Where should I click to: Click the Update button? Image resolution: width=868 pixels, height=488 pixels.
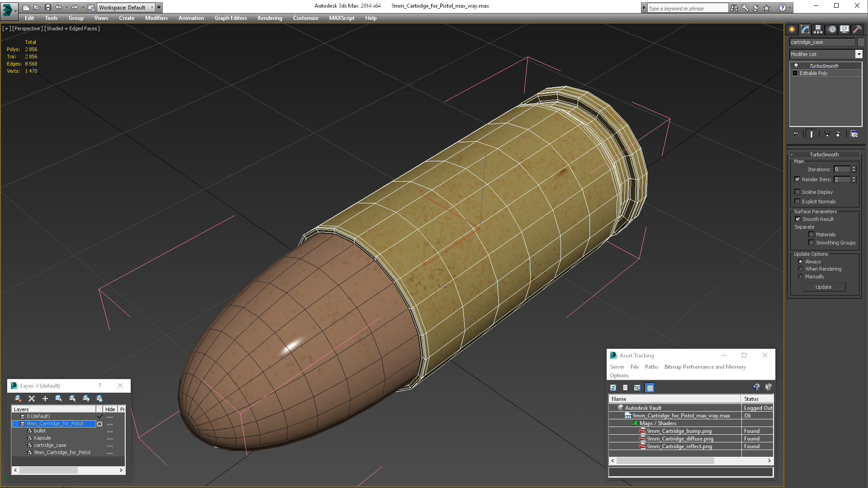[823, 287]
